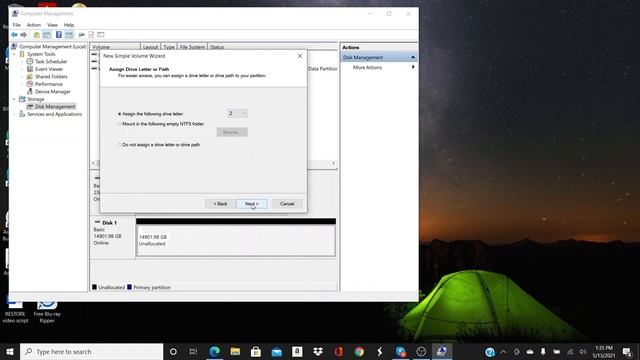The image size is (640, 360).
Task: Open Microsoft Office from the taskbar
Action: point(339,351)
